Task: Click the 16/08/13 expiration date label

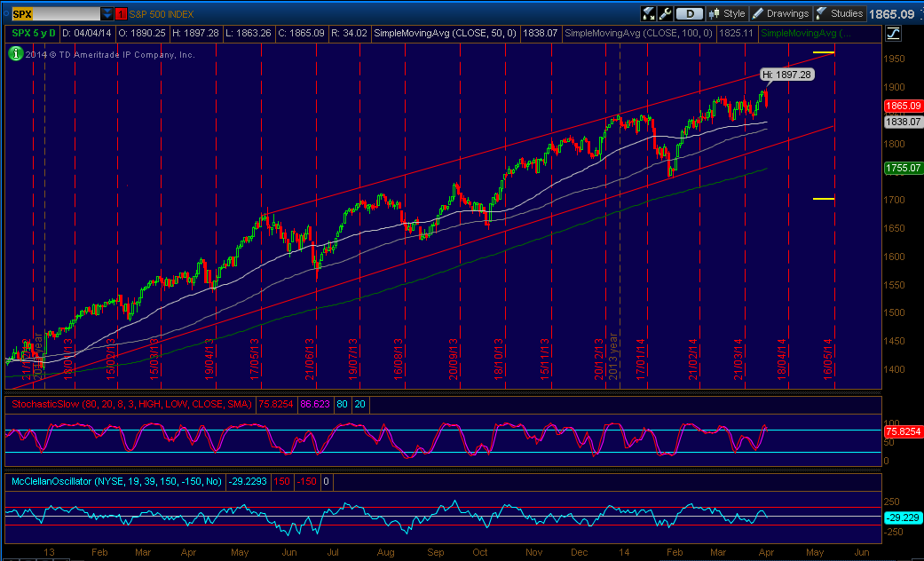Action: click(399, 359)
